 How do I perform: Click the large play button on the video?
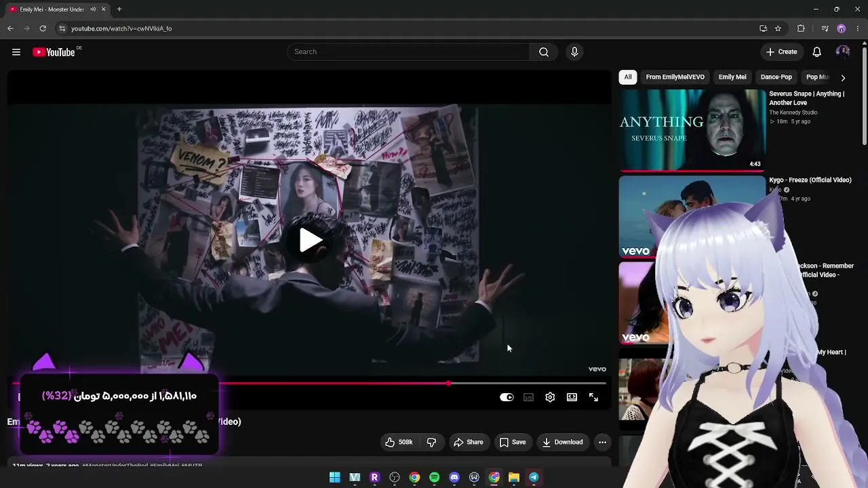point(311,239)
